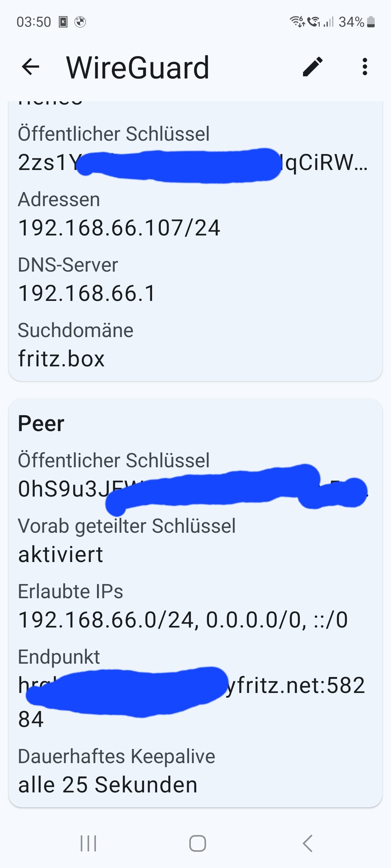Screen dimensions: 391x868
Task: Tap the keepalive value alle 25 Sekunden
Action: point(108,785)
